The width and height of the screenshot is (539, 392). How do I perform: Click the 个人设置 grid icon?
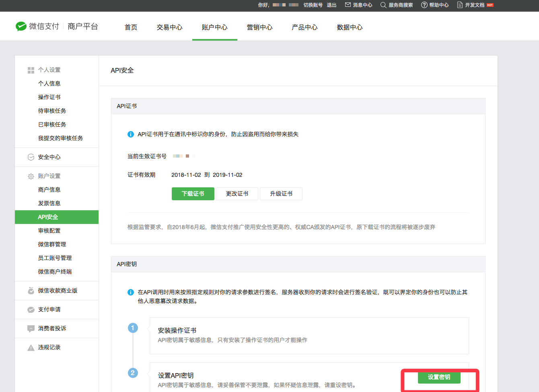click(31, 70)
